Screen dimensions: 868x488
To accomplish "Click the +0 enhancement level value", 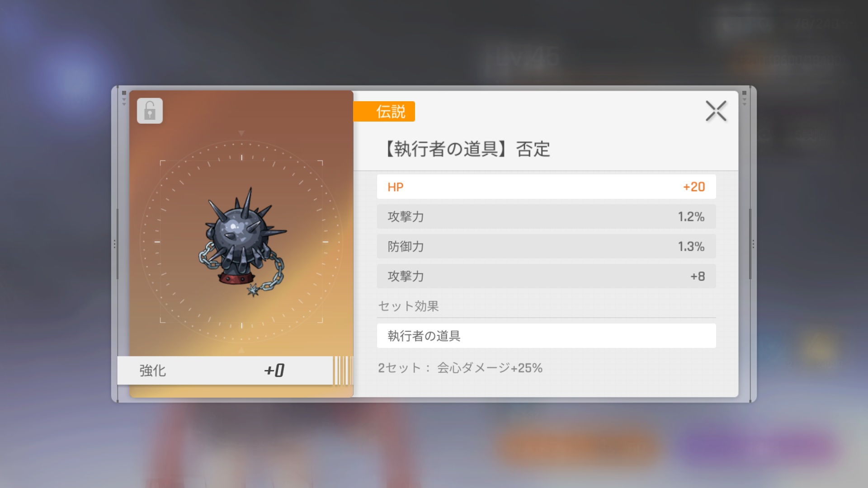I will pos(274,371).
